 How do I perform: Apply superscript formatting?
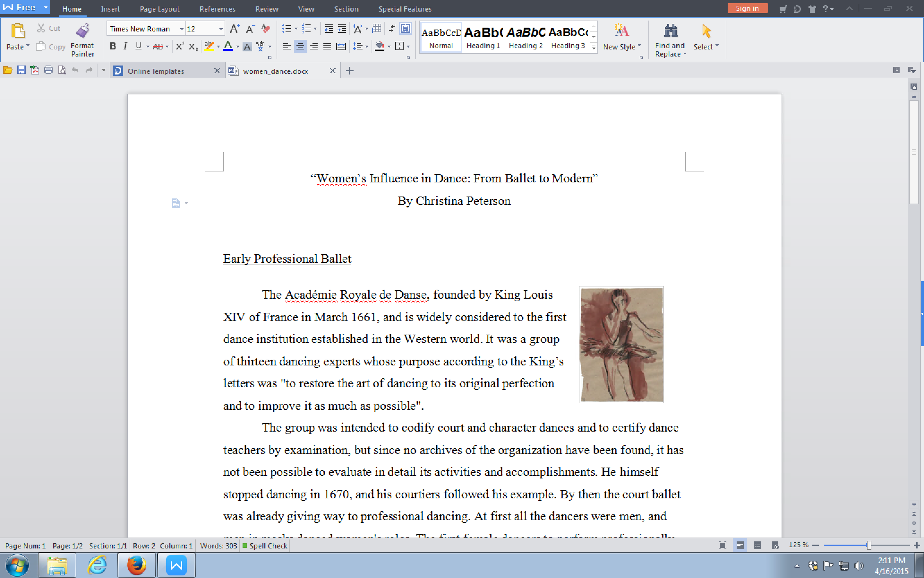(179, 46)
